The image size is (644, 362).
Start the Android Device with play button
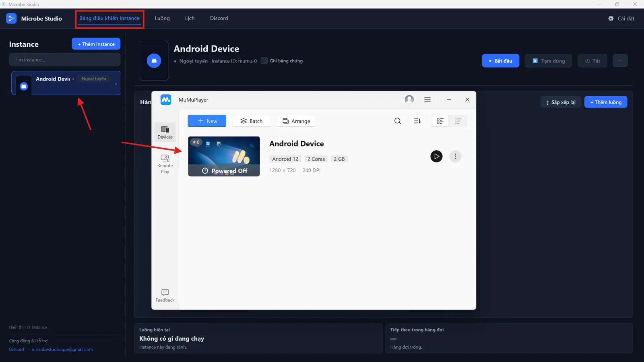click(x=436, y=156)
